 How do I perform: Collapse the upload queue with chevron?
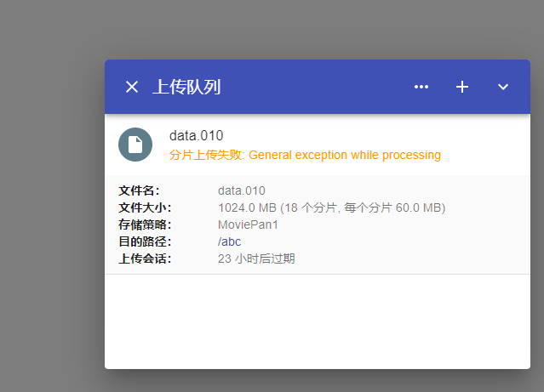click(503, 87)
